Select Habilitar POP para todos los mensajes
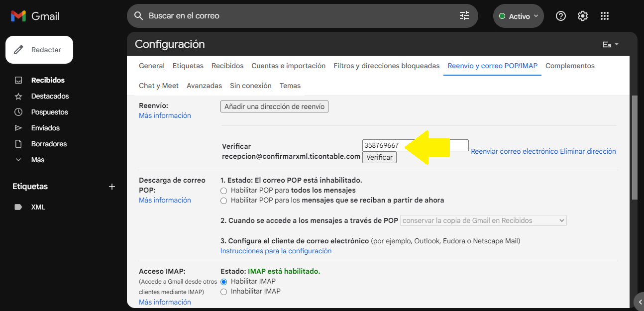The image size is (644, 311). (224, 191)
